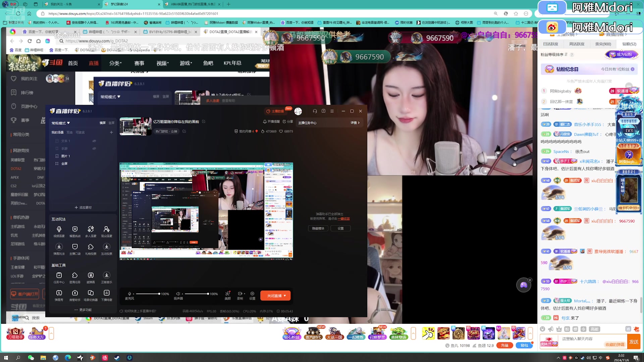Screen dimensions: 644x362
Task: Edit the 热门游戏-女神 category pencil icon
Action: (184, 131)
